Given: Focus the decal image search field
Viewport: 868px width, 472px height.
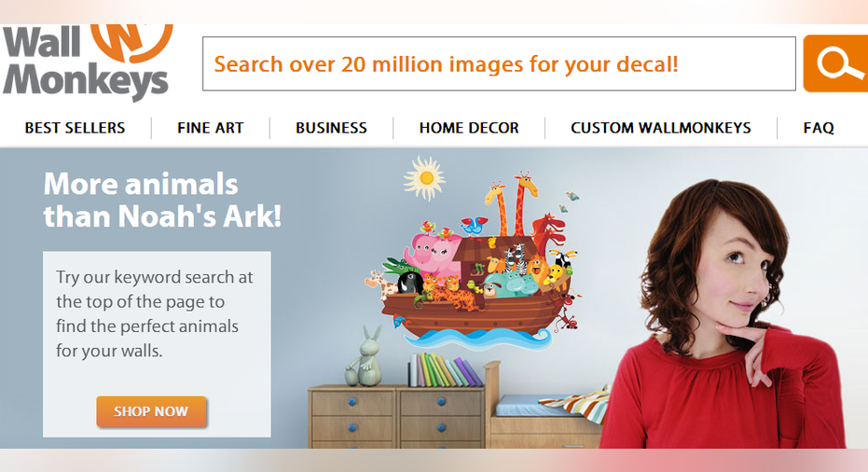Looking at the screenshot, I should (x=499, y=63).
